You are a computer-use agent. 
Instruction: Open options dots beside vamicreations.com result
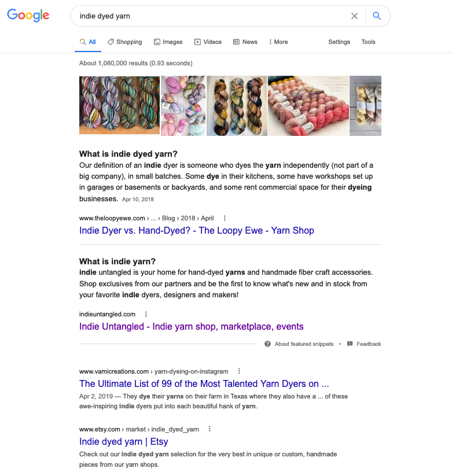[x=239, y=371]
